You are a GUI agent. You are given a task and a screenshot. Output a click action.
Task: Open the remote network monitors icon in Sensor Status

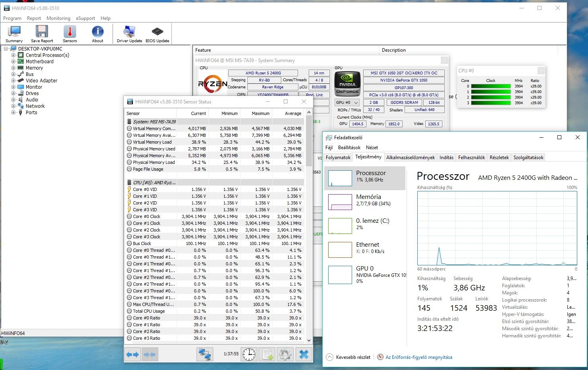click(x=205, y=354)
